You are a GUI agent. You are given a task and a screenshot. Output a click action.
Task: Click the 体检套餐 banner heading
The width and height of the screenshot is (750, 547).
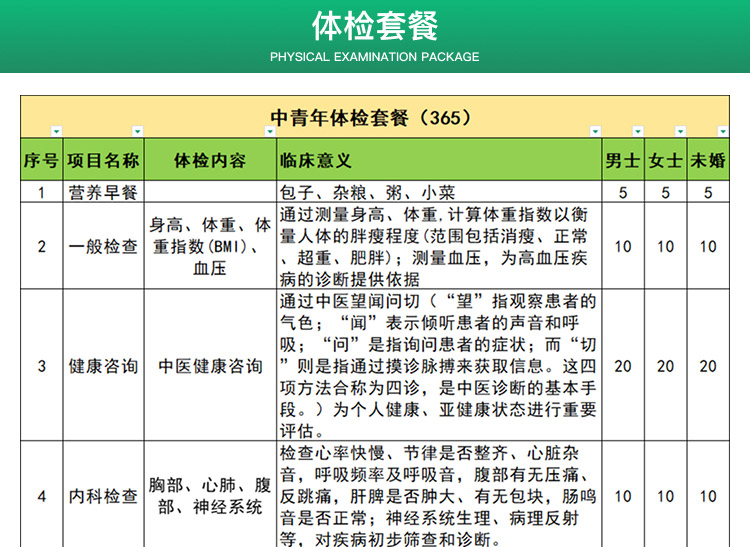(374, 24)
